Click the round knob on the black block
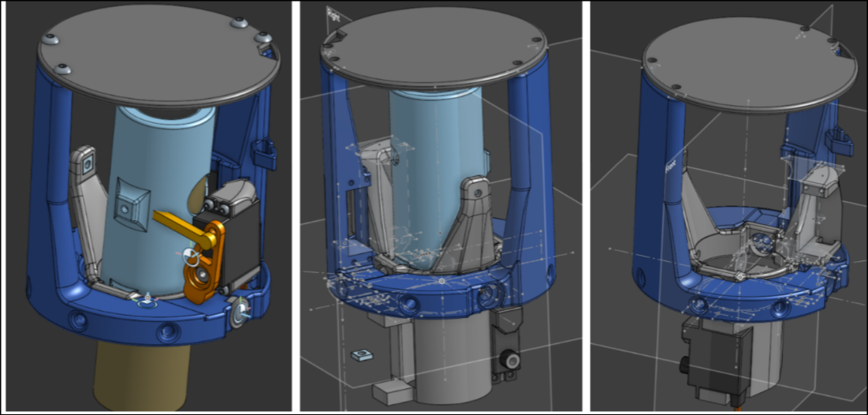The height and width of the screenshot is (415, 868). tap(513, 361)
